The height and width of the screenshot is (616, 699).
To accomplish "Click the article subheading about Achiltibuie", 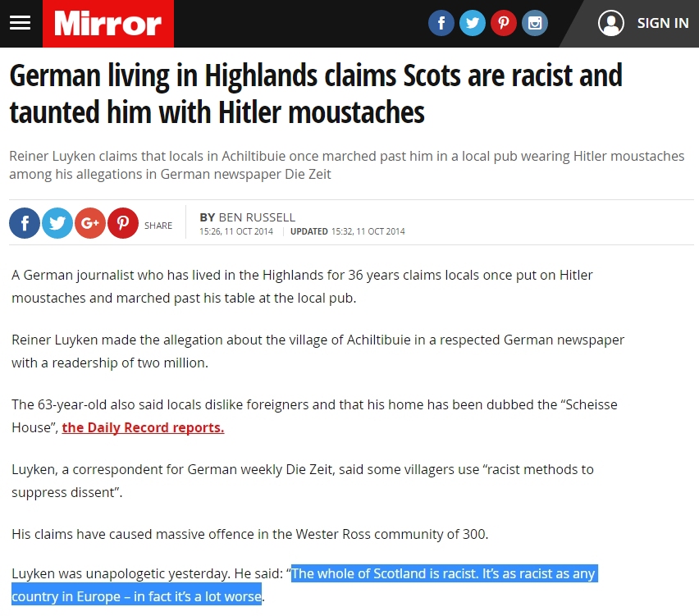I will tap(347, 165).
